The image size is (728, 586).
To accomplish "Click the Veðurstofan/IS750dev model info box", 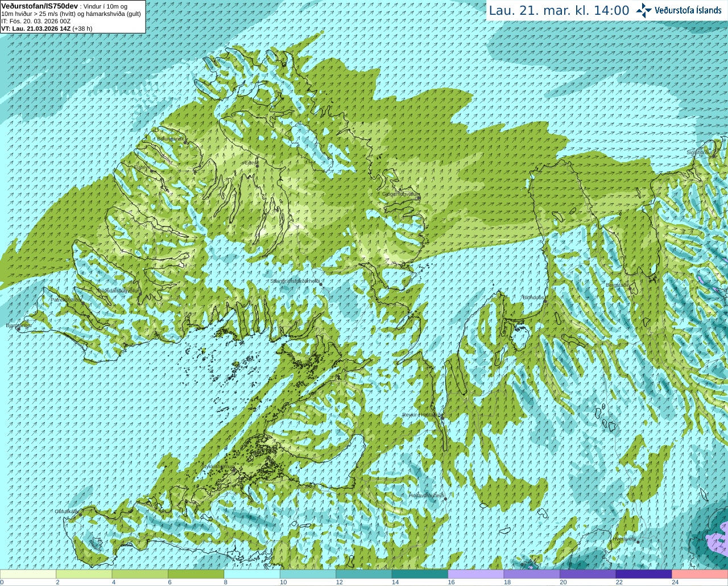I will click(x=73, y=16).
